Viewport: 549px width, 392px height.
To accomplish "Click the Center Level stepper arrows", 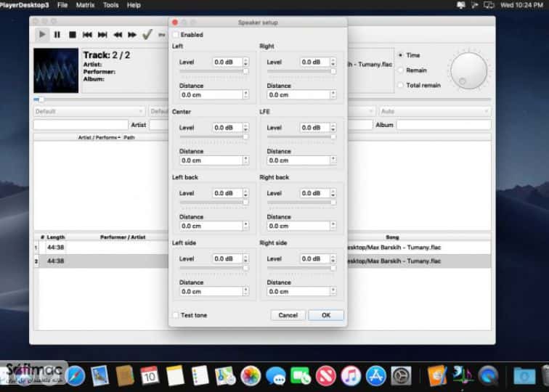I will (x=245, y=128).
